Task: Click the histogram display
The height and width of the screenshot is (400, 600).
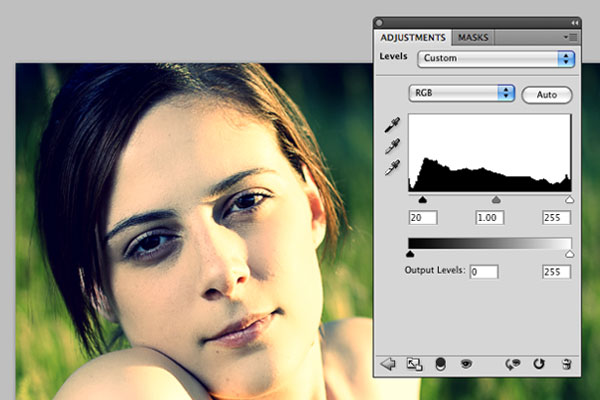Action: point(490,153)
